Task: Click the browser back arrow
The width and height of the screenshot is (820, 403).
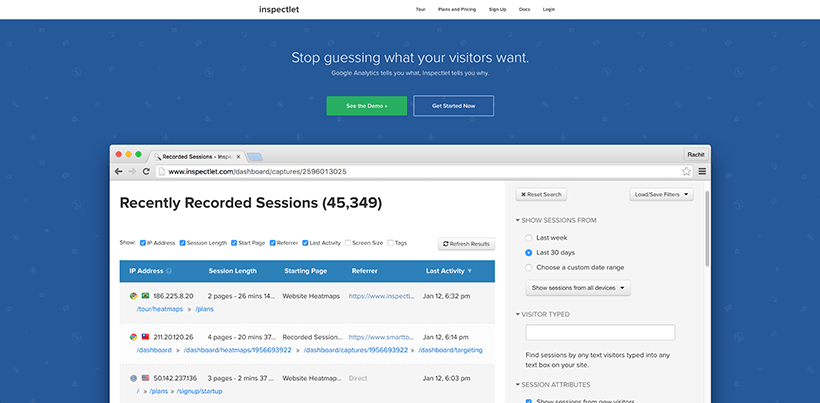Action: (x=119, y=171)
